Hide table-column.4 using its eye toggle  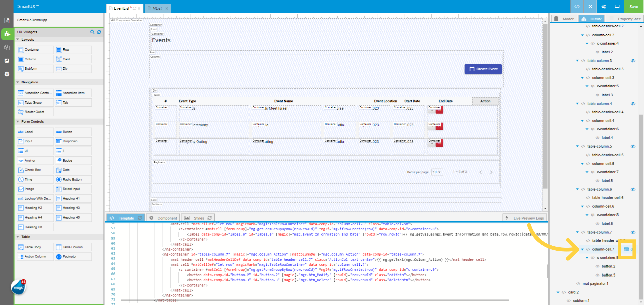point(633,104)
